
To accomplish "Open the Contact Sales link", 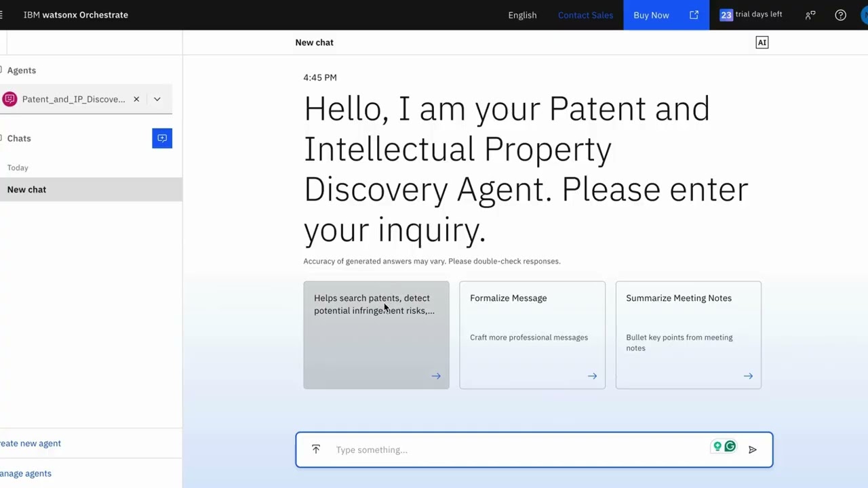I will tap(585, 15).
